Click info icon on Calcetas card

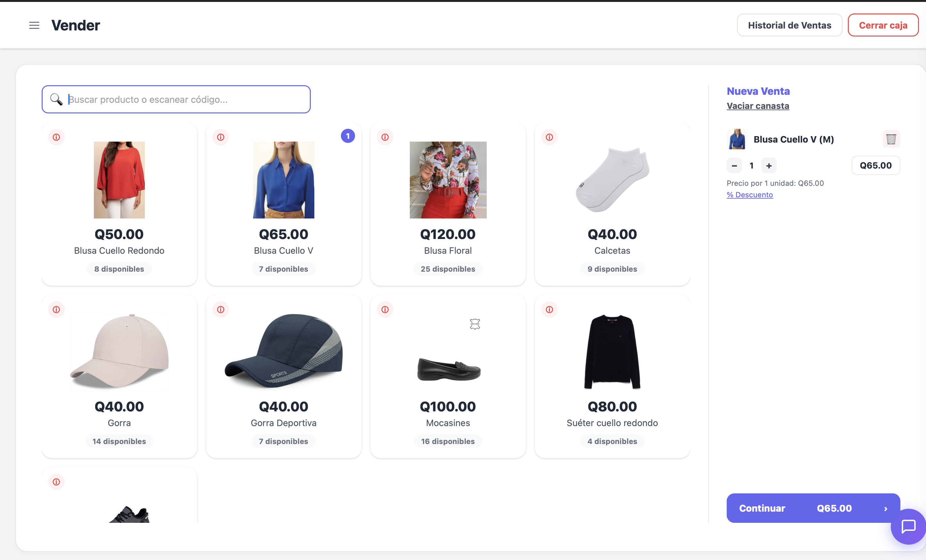click(549, 137)
